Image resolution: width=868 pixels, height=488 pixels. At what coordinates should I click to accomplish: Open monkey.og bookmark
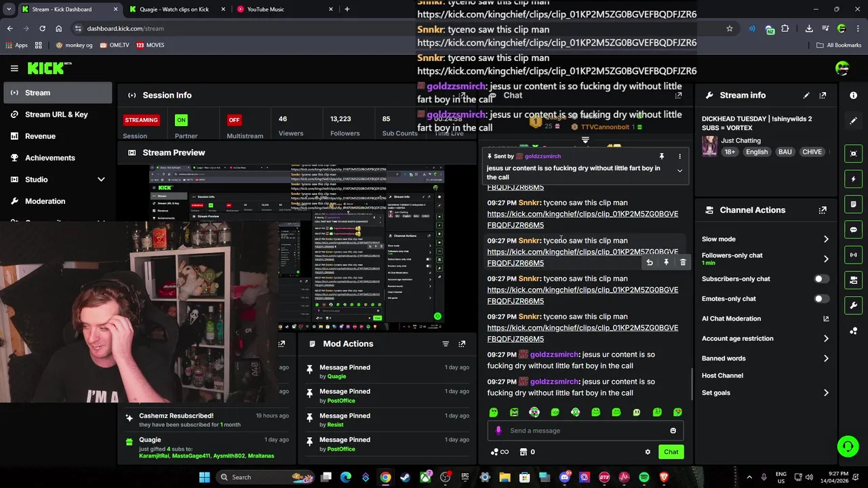point(74,45)
